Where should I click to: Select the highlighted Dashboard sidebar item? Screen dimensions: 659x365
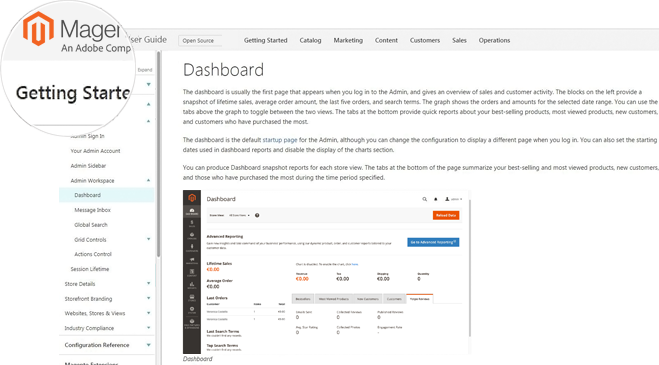tap(106, 195)
